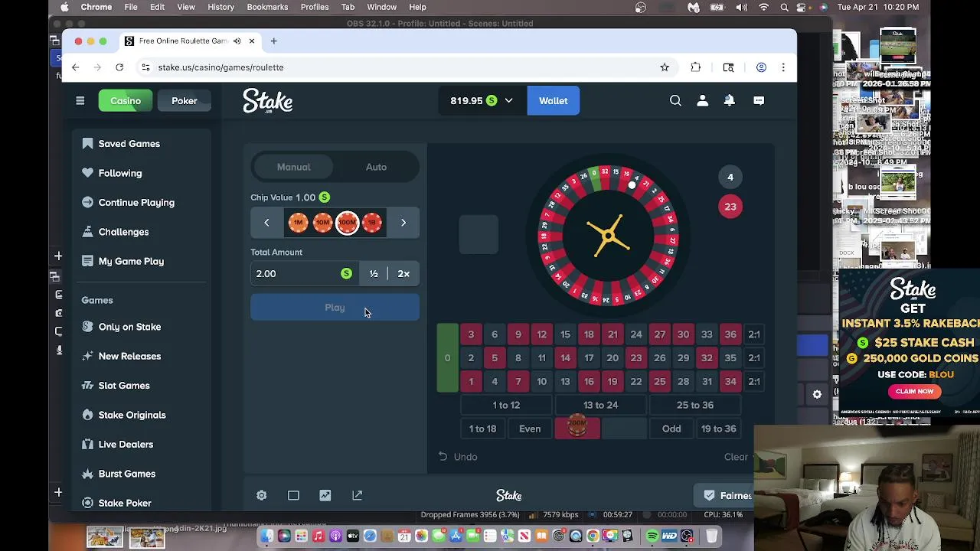Switch to Auto betting mode
The height and width of the screenshot is (551, 980).
pyautogui.click(x=376, y=167)
